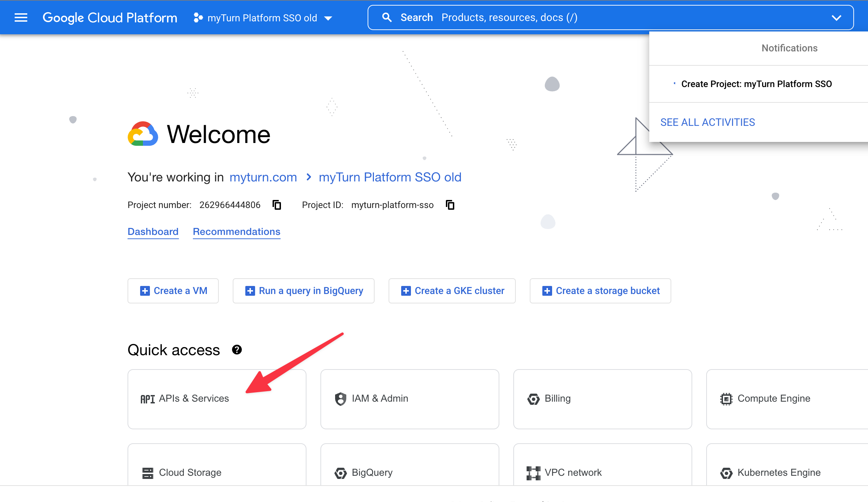Open the Cloud Storage card
The height and width of the screenshot is (502, 868).
point(217,465)
